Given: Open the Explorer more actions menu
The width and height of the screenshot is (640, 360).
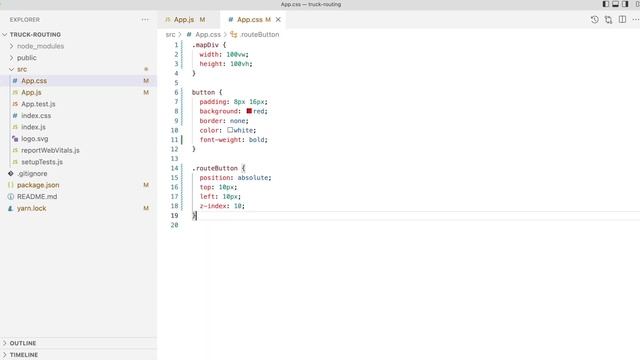Looking at the screenshot, I should [145, 20].
